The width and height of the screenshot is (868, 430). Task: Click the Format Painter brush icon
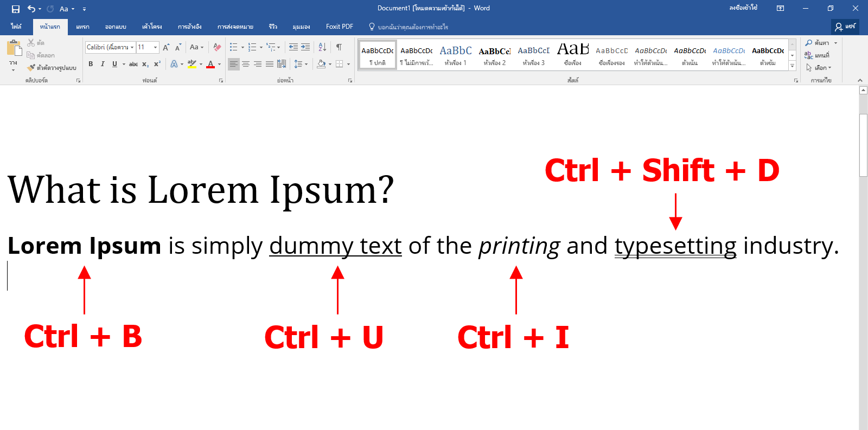[x=31, y=68]
